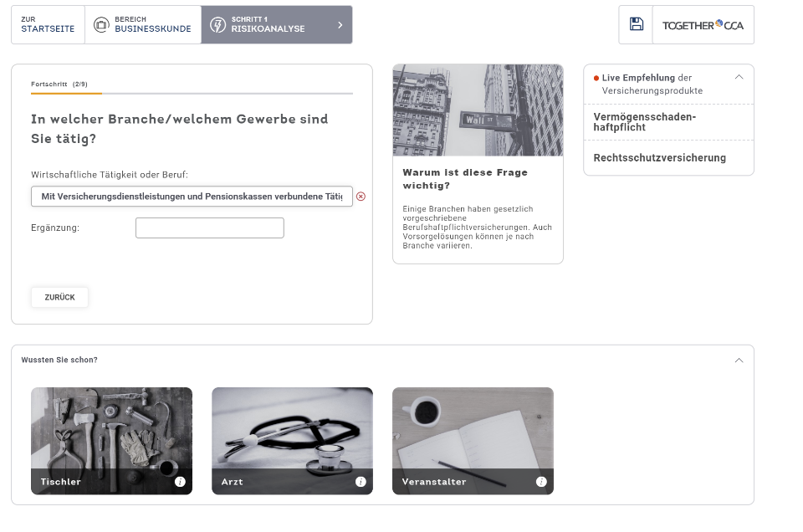Click the lightning icon in Risikoanalyse step

pos(217,25)
